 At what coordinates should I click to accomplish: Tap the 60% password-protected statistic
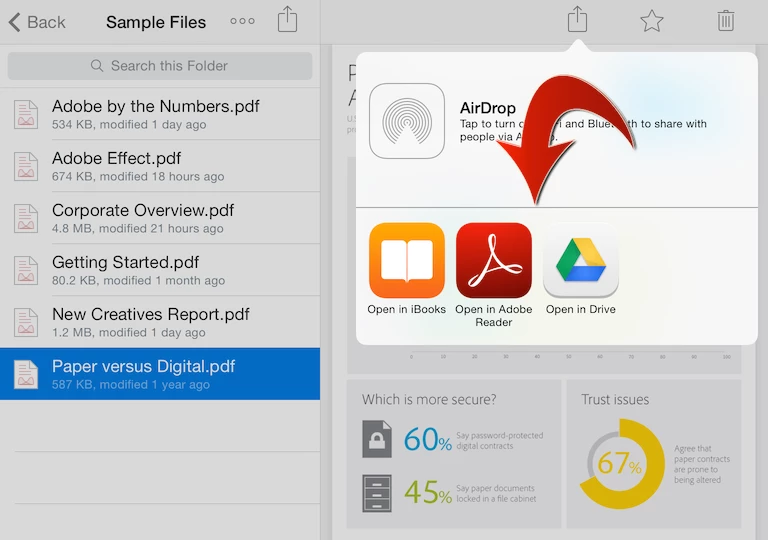point(428,440)
